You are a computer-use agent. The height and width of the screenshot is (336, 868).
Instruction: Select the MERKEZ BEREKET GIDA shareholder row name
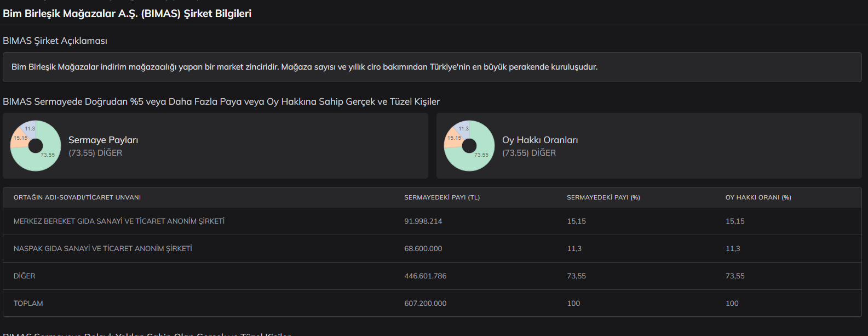click(119, 221)
